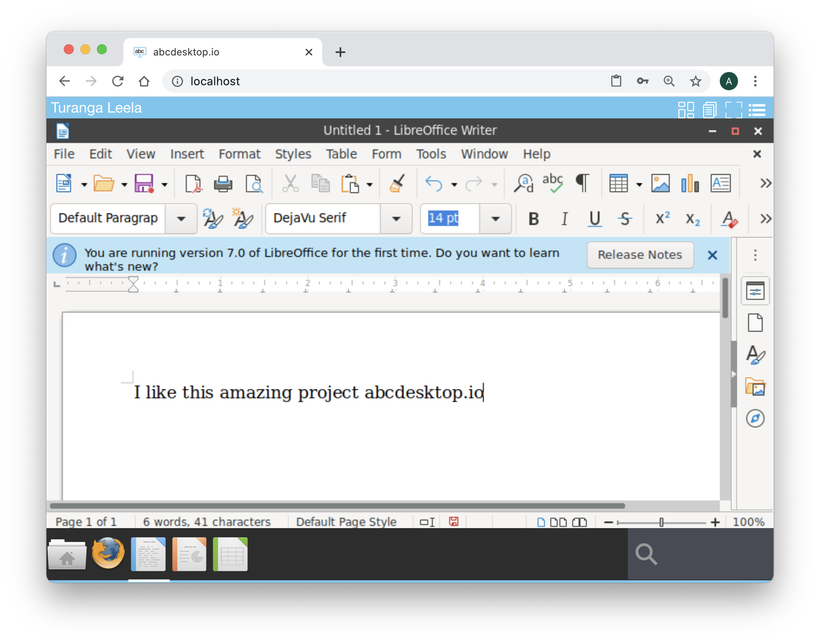This screenshot has width=820, height=644.
Task: Toggle Subscript formatting
Action: tap(692, 219)
